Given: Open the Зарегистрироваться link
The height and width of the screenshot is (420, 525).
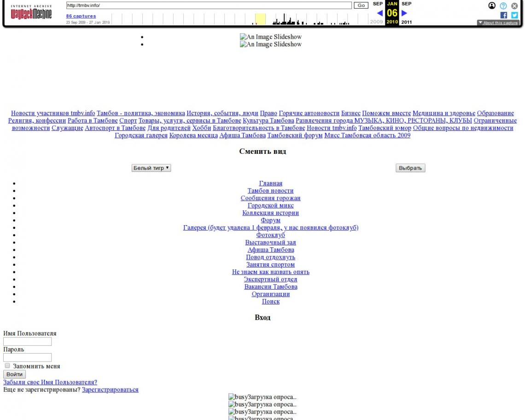Looking at the screenshot, I should (x=110, y=390).
